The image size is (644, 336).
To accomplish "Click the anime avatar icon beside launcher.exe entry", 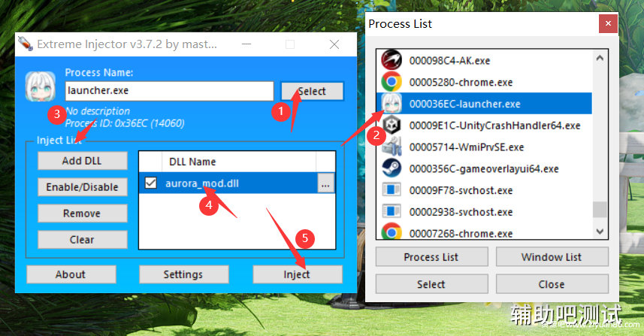I will (x=392, y=104).
